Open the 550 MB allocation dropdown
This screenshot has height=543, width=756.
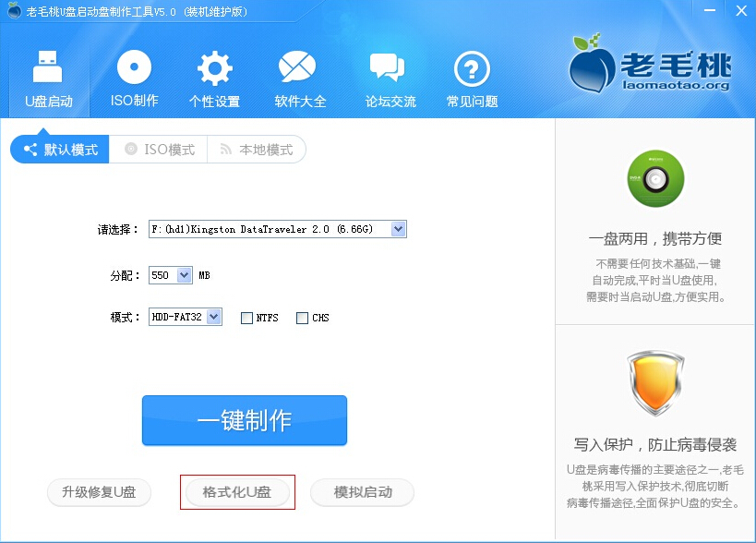pos(183,274)
